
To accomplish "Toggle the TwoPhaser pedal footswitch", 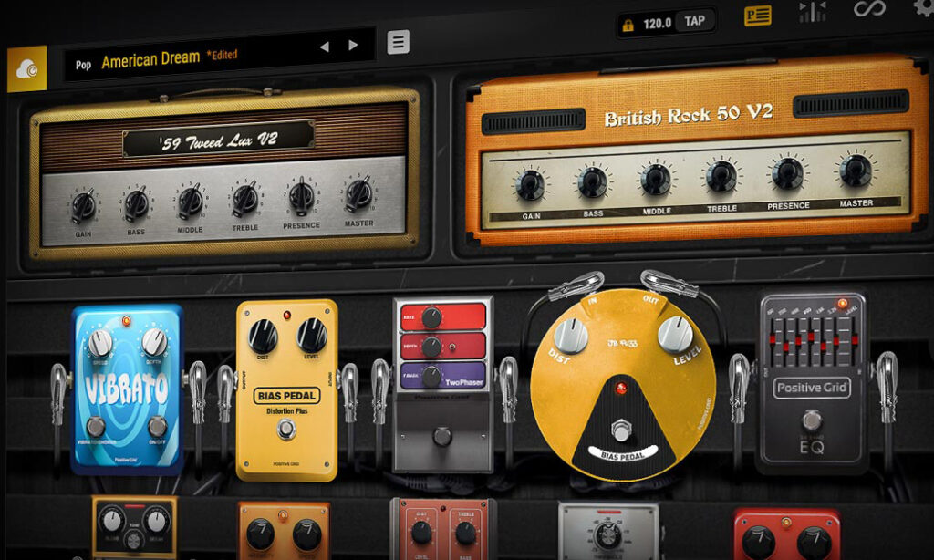I will coord(442,436).
